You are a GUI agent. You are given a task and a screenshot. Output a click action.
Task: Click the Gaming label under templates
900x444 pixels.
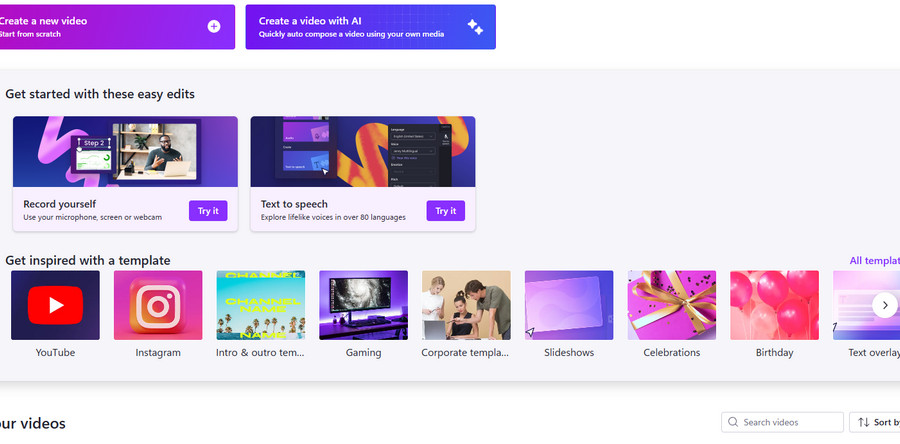click(363, 352)
